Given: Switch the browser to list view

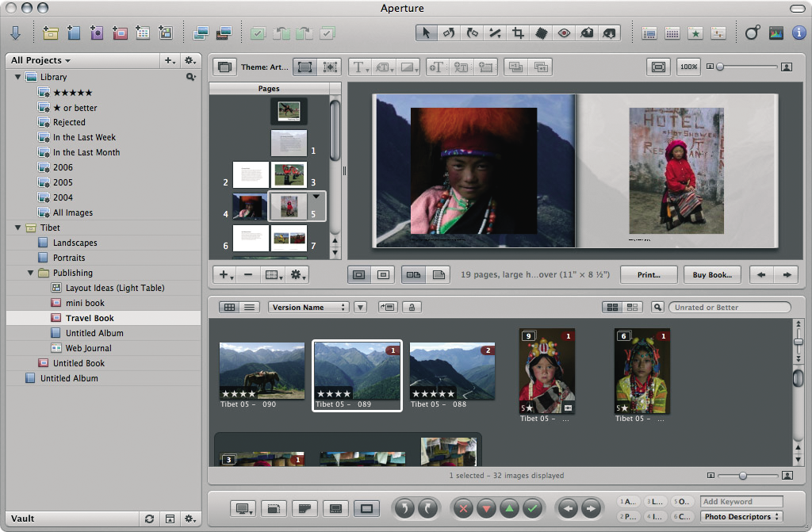Looking at the screenshot, I should tap(249, 307).
